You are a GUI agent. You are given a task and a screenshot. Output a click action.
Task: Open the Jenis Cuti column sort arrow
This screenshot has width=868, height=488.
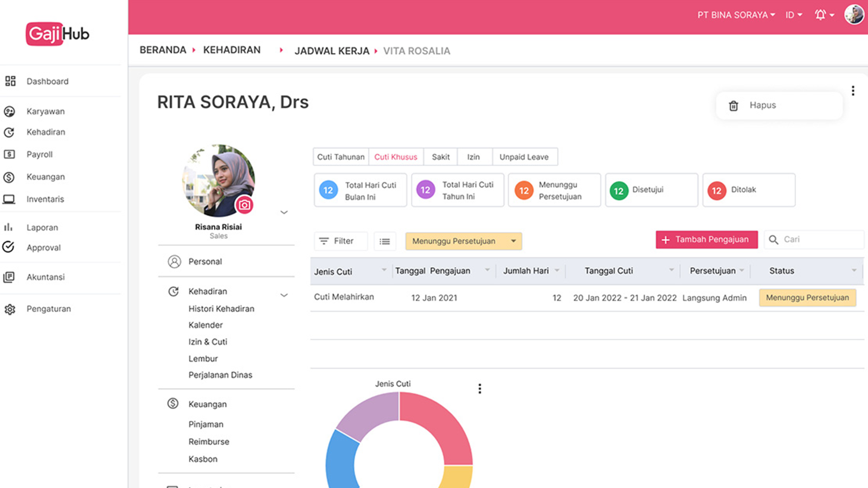point(384,270)
